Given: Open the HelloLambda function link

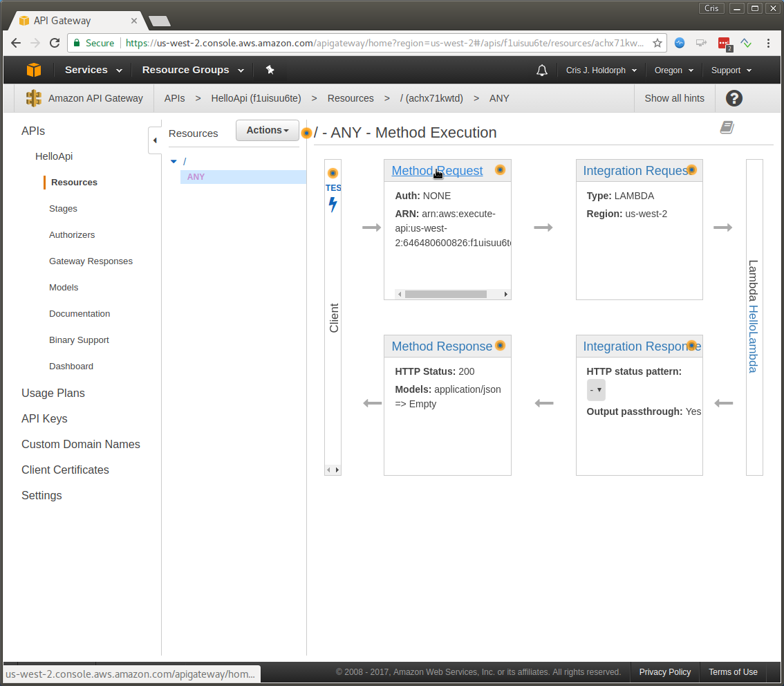Looking at the screenshot, I should [x=753, y=339].
